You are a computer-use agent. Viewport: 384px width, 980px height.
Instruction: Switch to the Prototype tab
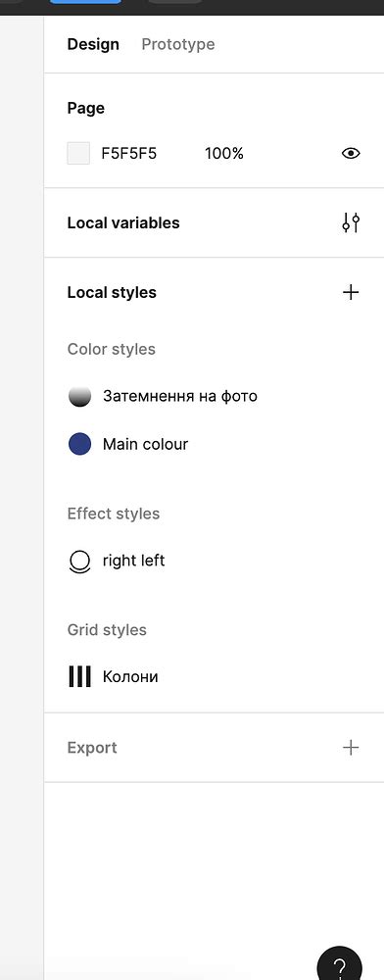click(178, 44)
